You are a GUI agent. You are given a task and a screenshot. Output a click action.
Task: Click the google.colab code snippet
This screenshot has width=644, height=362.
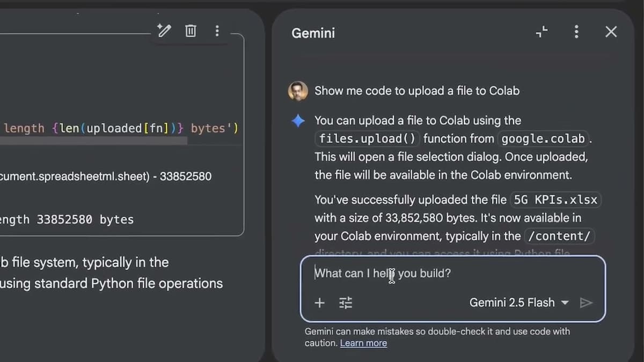tap(543, 139)
